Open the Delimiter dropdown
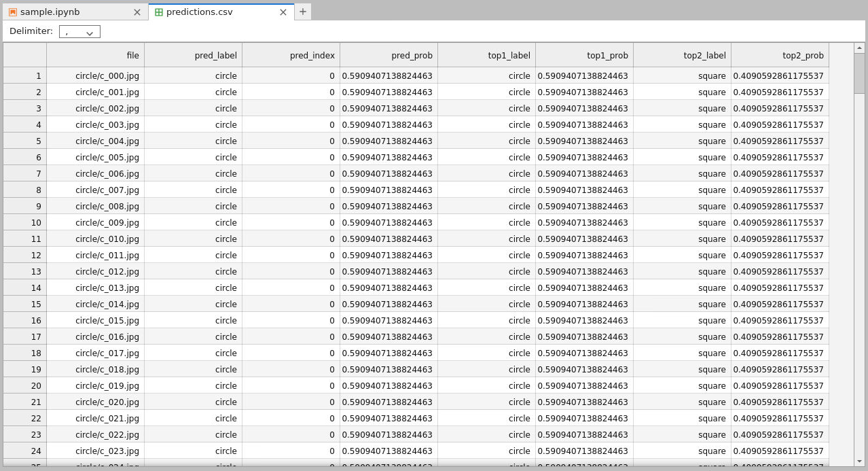 [x=79, y=31]
